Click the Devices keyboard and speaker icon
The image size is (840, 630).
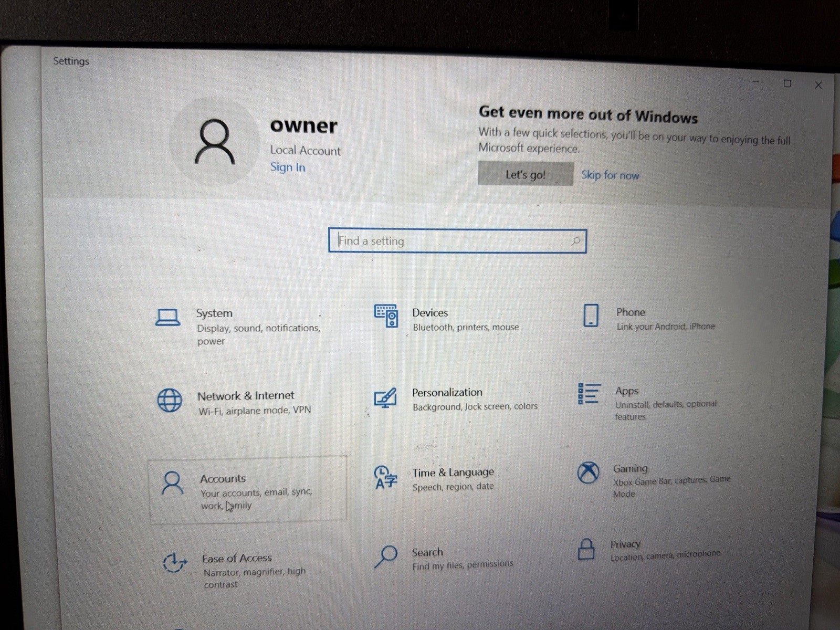pyautogui.click(x=386, y=316)
